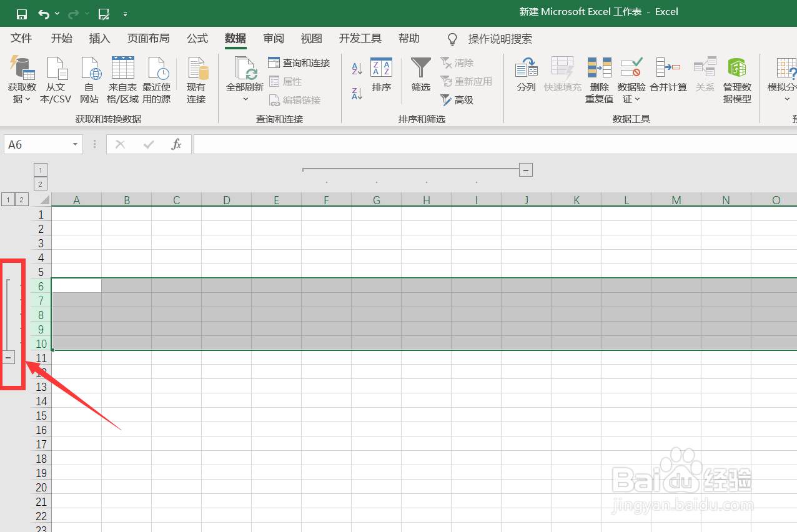Switch to the 公式 tab
This screenshot has width=797, height=532.
(x=197, y=39)
